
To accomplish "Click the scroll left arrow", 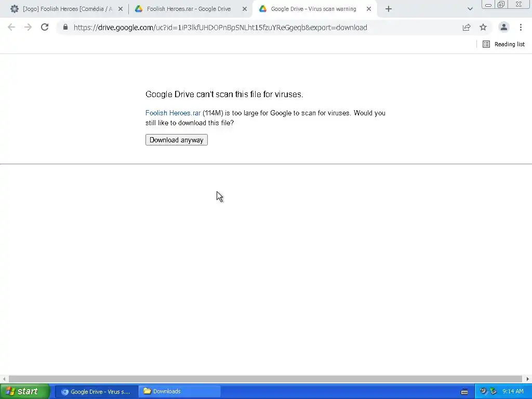I will click(4, 379).
